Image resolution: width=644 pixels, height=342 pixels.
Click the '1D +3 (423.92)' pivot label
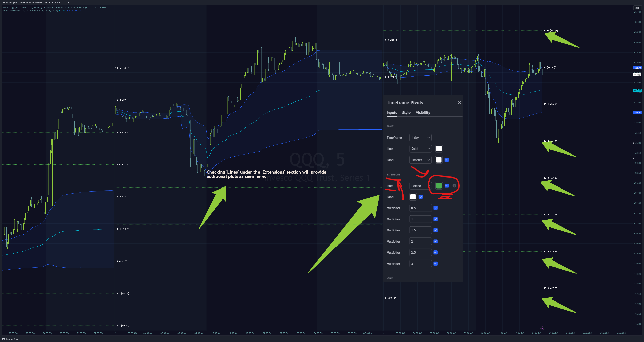[x=122, y=165]
